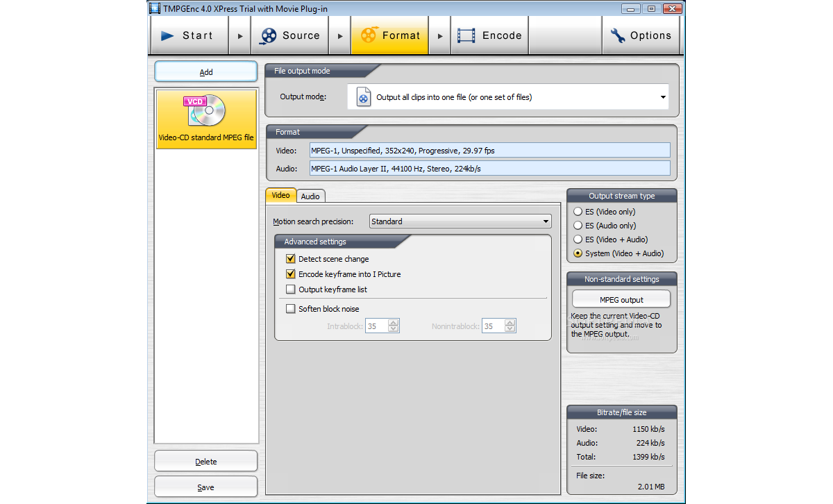This screenshot has height=504, width=833.
Task: Open the Output mode dropdown
Action: (x=508, y=97)
